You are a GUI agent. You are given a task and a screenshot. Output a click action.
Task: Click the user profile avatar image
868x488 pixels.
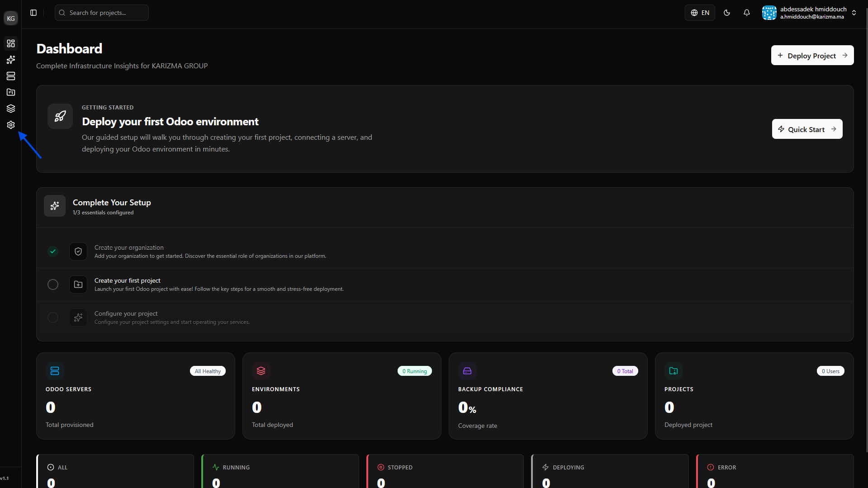coord(769,13)
